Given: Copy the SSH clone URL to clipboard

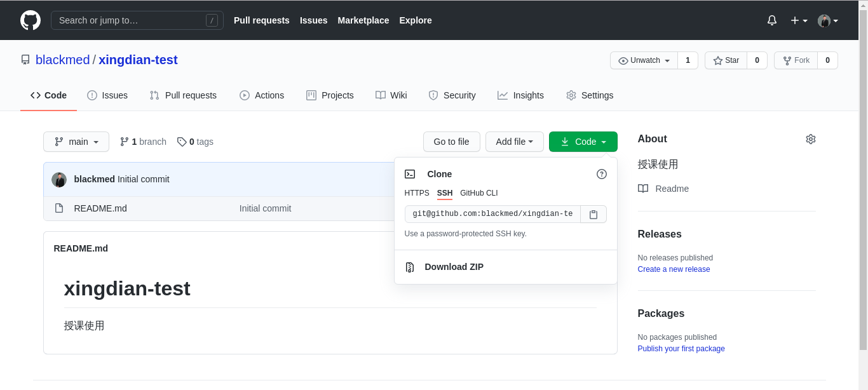Looking at the screenshot, I should tap(593, 214).
